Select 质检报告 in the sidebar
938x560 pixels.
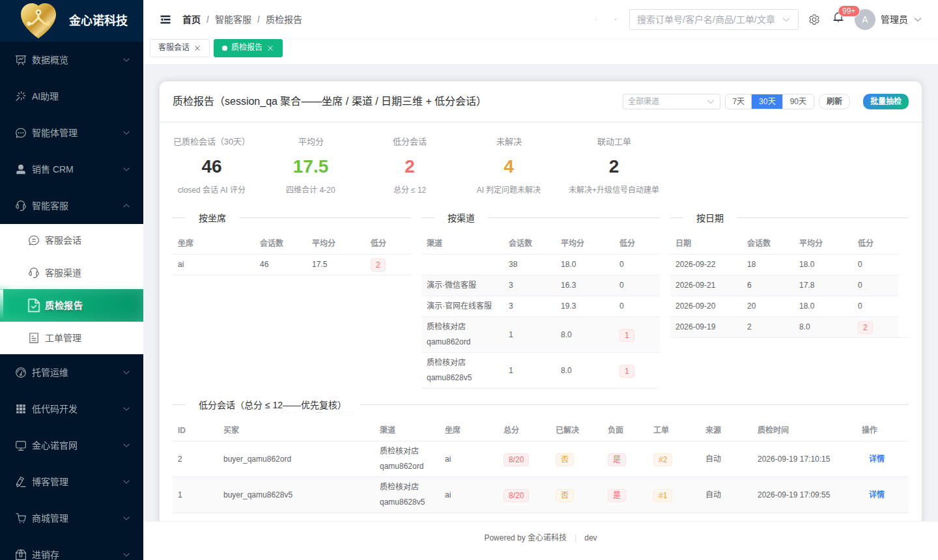pyautogui.click(x=72, y=305)
